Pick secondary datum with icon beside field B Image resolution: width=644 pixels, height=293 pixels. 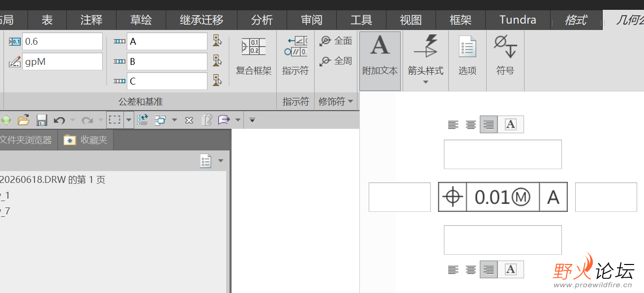[x=217, y=61]
